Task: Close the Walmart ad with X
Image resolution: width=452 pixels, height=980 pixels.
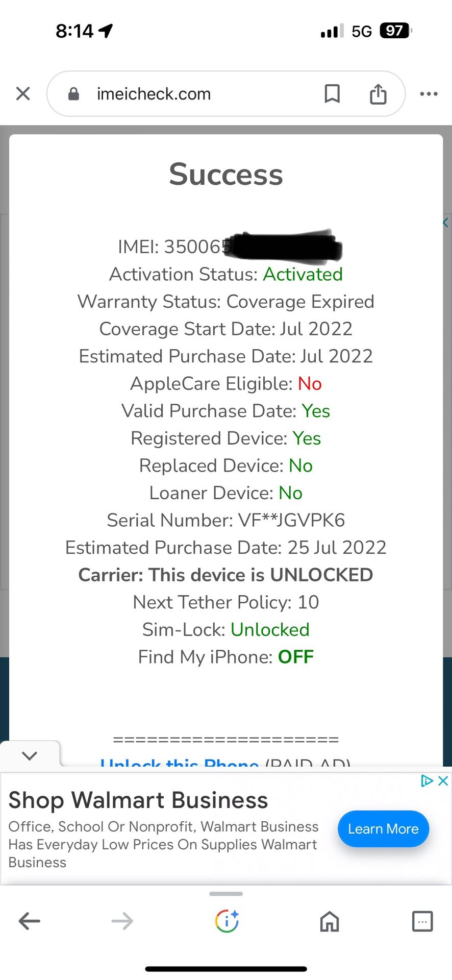Action: coord(443,781)
